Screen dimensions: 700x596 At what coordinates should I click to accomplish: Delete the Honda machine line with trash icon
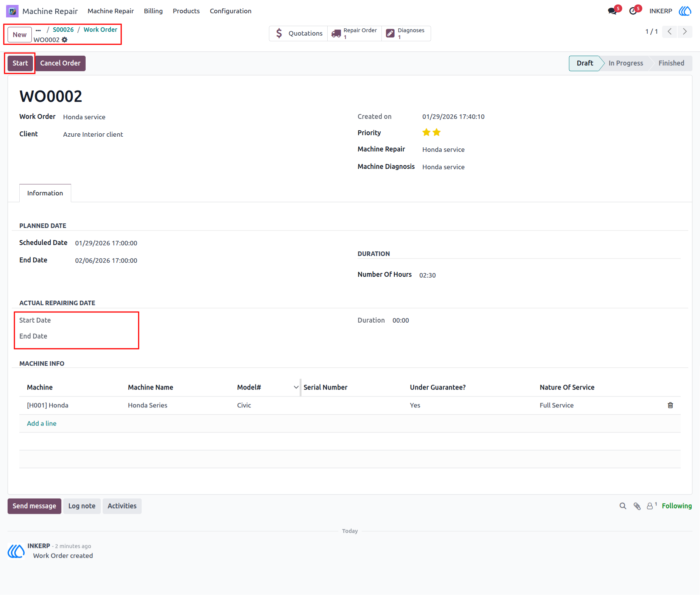[x=670, y=406]
